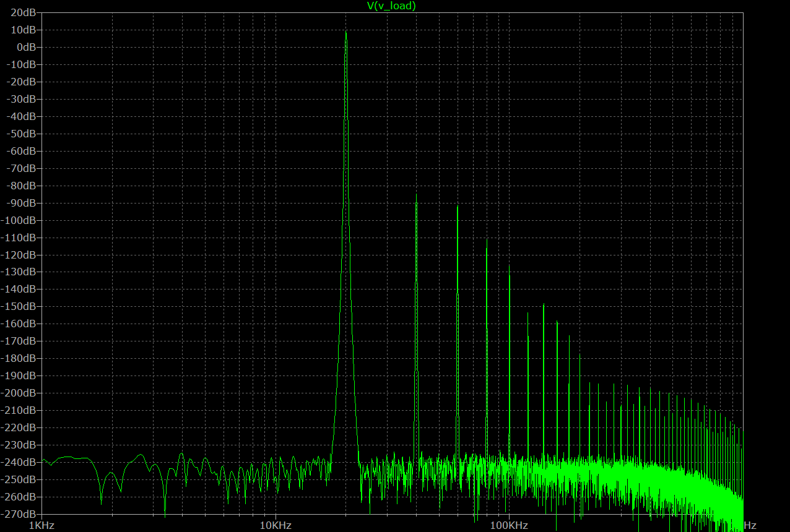Click the -150dB axis label
This screenshot has width=790, height=532.
pos(19,306)
